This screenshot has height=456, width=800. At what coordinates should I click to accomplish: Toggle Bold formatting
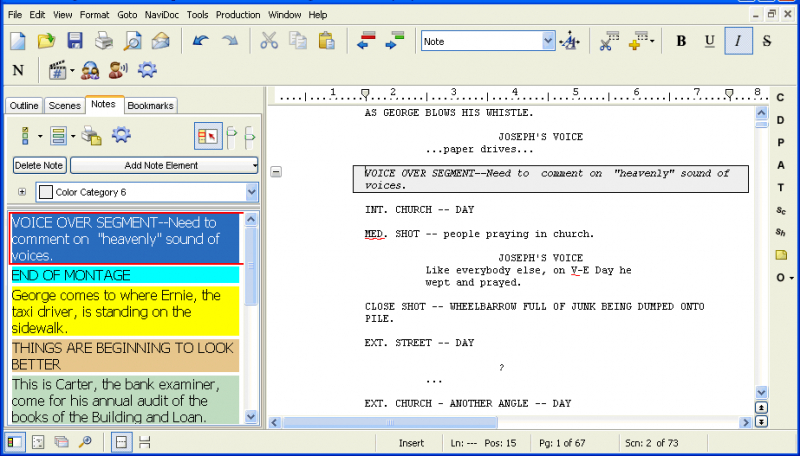(681, 41)
